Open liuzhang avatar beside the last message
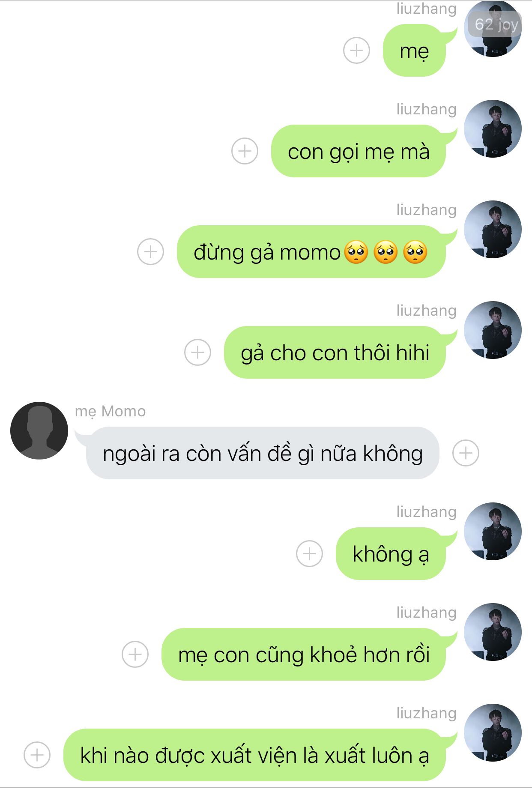The height and width of the screenshot is (789, 532). [493, 733]
